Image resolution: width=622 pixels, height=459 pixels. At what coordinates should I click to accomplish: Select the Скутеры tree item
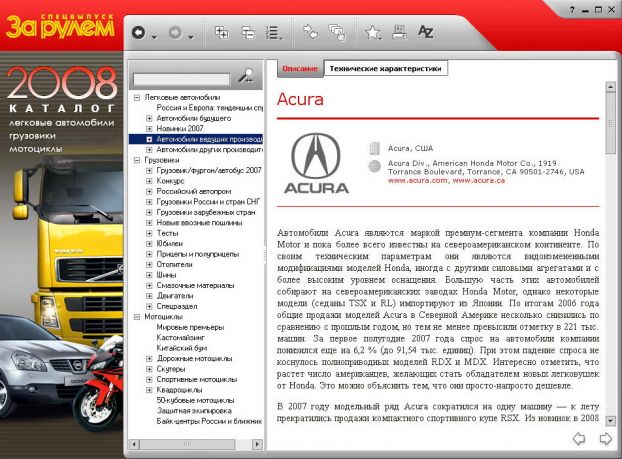pyautogui.click(x=171, y=369)
